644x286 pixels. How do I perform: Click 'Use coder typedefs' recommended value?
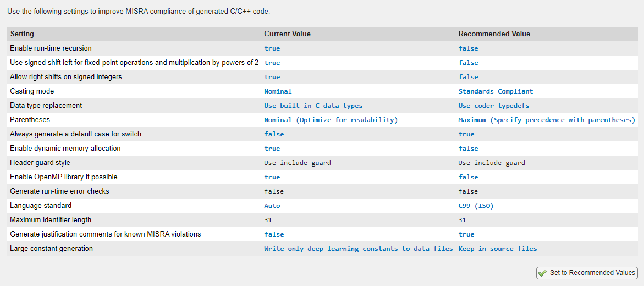point(493,106)
